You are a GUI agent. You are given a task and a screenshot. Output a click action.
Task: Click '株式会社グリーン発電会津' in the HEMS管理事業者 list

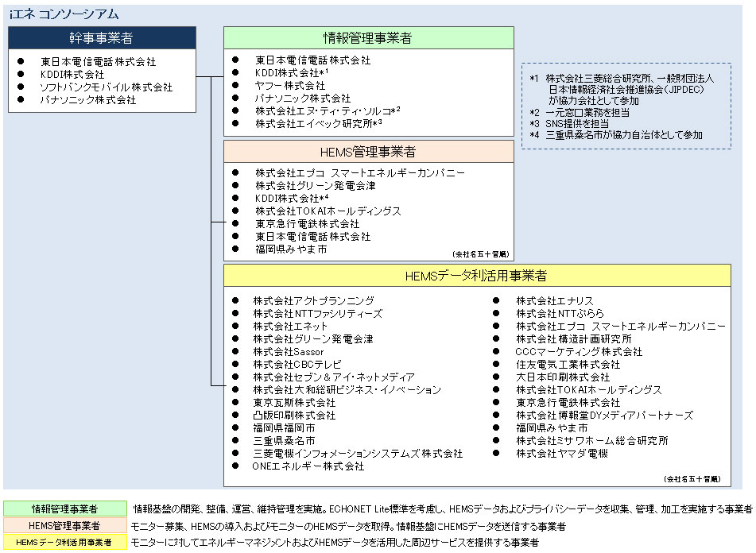316,185
